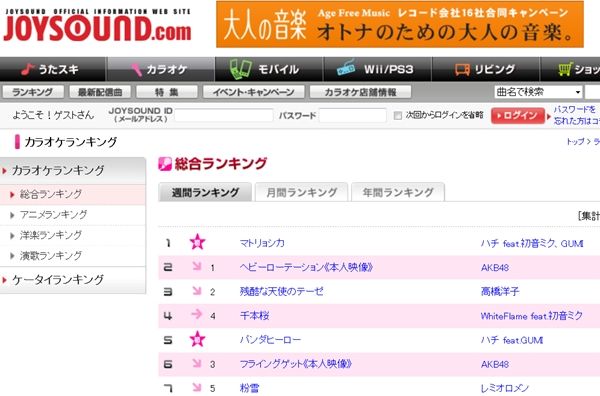Select the カラオケ microphone nav item
The width and height of the screenshot is (600, 396).
pos(160,69)
